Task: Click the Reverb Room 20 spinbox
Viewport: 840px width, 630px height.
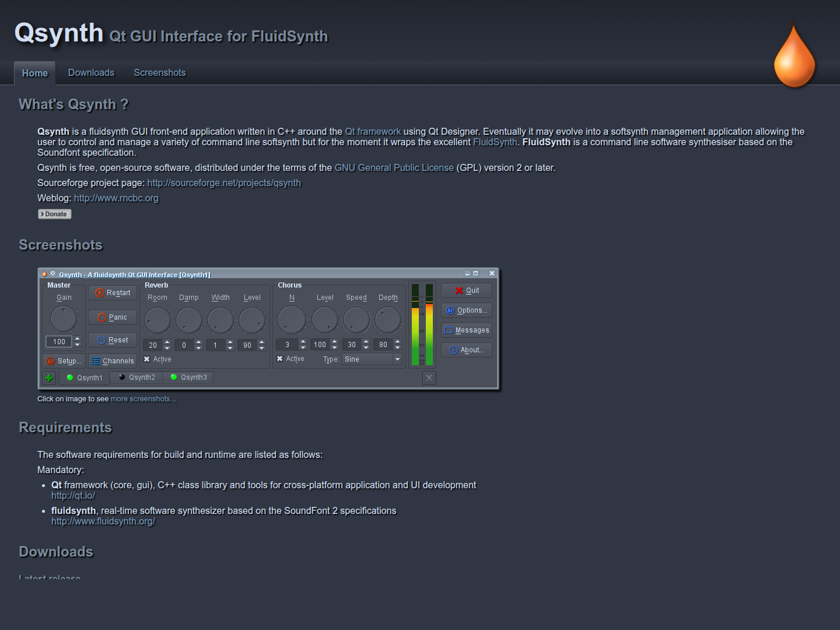Action: point(157,345)
